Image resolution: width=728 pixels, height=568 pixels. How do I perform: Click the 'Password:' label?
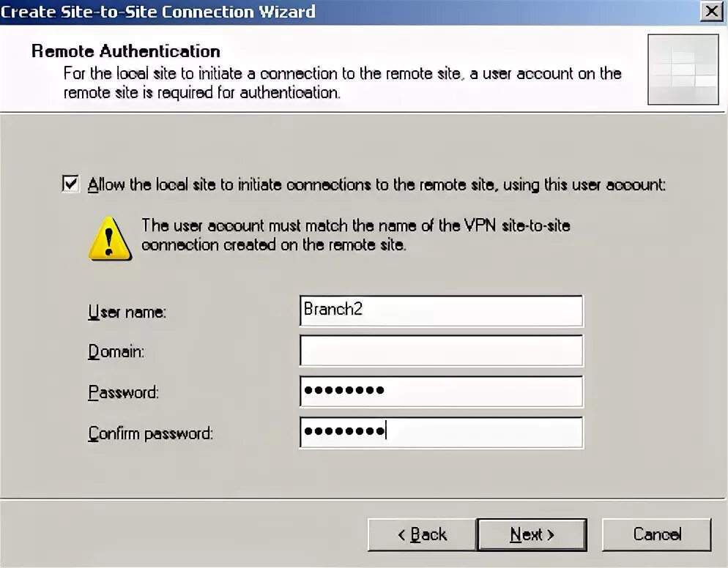pos(124,392)
